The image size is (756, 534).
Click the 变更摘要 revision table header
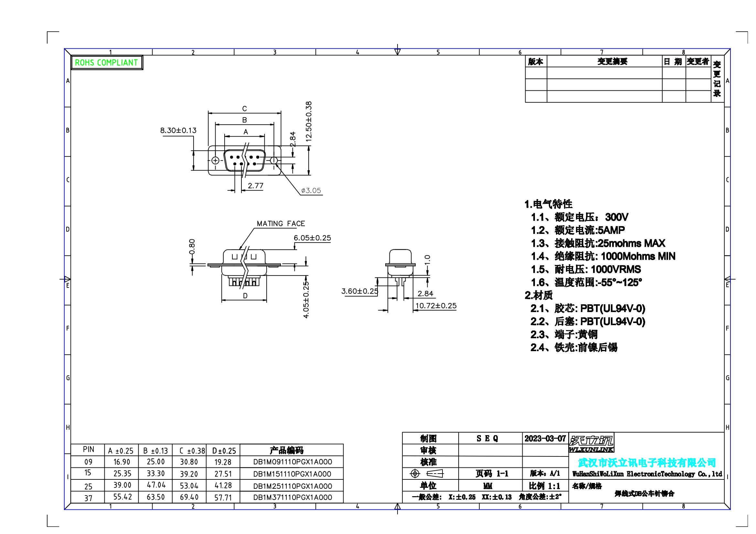[612, 61]
